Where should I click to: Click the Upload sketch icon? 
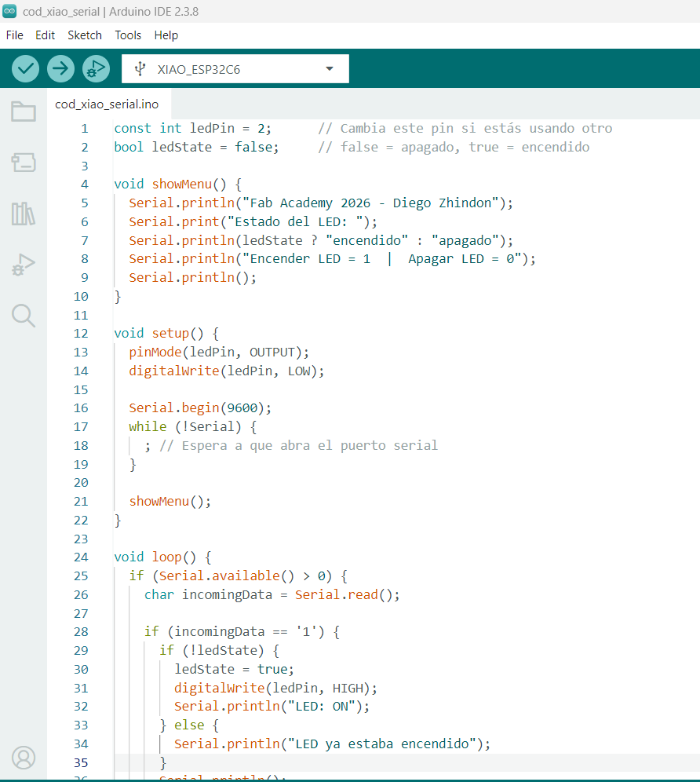coord(60,68)
